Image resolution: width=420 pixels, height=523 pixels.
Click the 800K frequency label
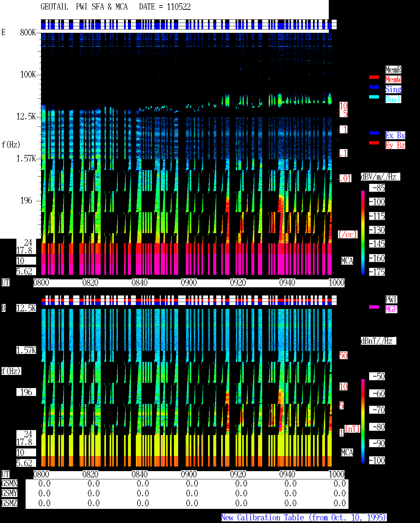(x=28, y=32)
